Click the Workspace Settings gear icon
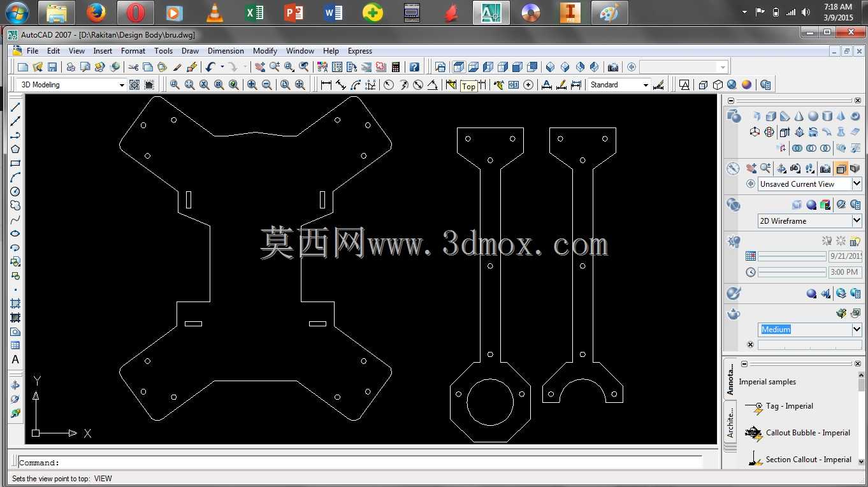The width and height of the screenshot is (868, 487). (x=134, y=85)
